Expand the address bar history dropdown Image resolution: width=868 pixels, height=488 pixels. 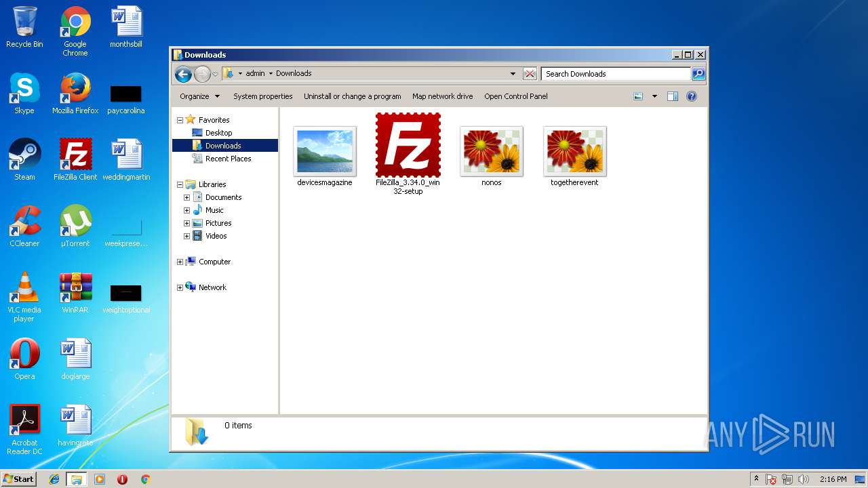(513, 74)
